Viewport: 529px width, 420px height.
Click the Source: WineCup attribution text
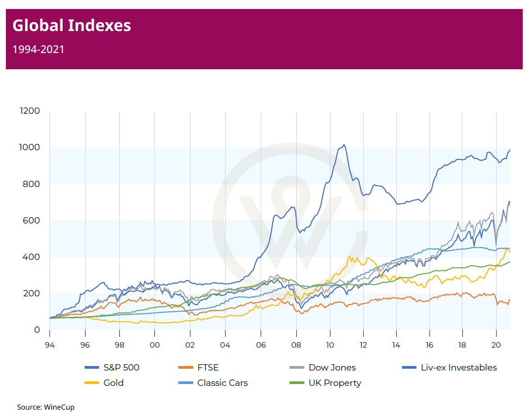(45, 407)
